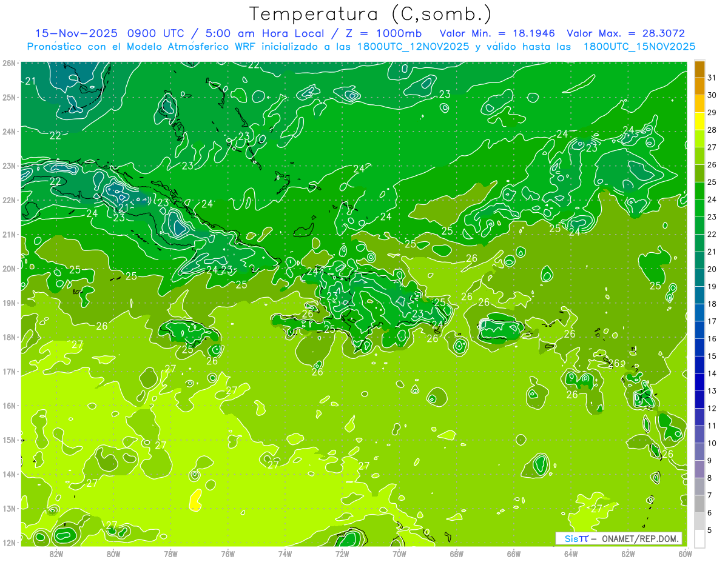Screen dimensions: 728x562
Task: Select the green color bar segment between 23 and 24
Action: pos(699,208)
